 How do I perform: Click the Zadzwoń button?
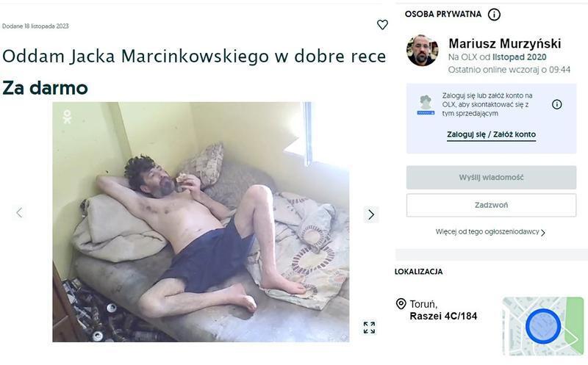coord(491,205)
